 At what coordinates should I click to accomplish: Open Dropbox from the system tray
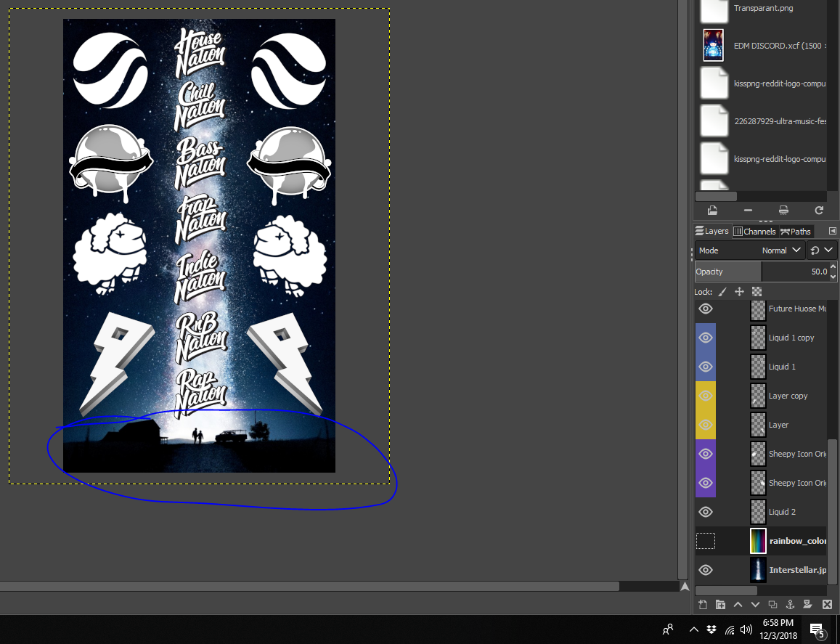click(711, 629)
